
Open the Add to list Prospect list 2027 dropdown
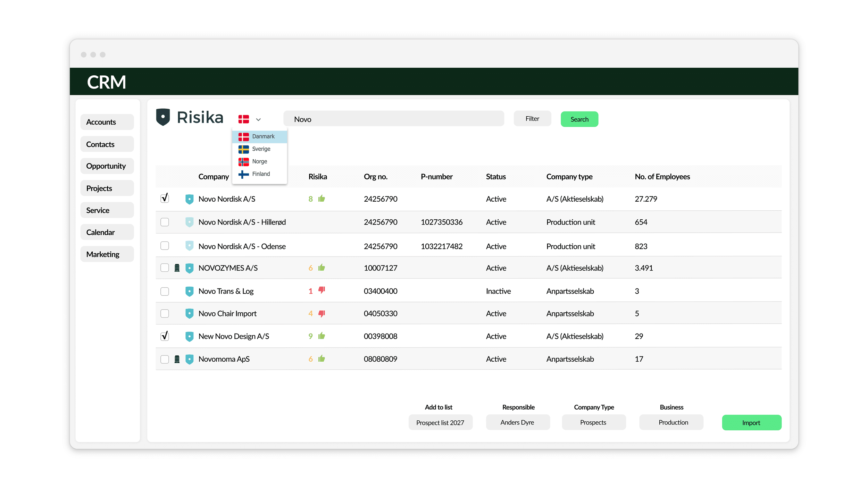(x=440, y=422)
